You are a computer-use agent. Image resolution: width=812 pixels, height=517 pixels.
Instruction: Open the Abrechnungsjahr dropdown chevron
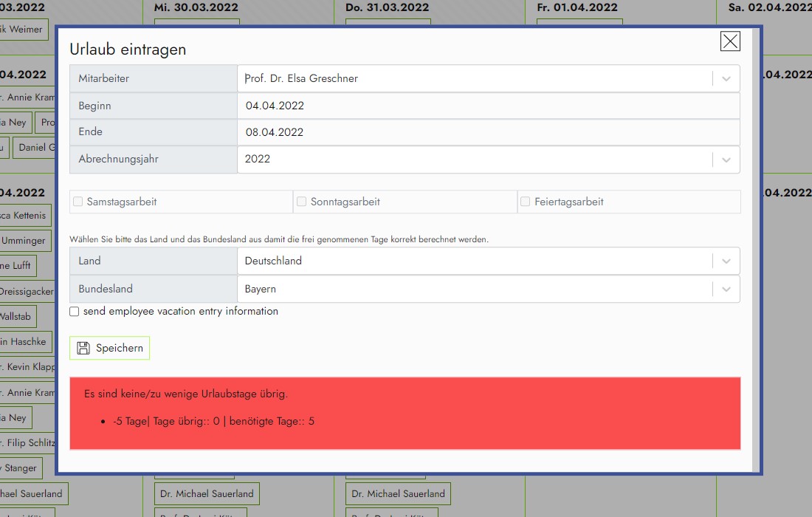(726, 160)
